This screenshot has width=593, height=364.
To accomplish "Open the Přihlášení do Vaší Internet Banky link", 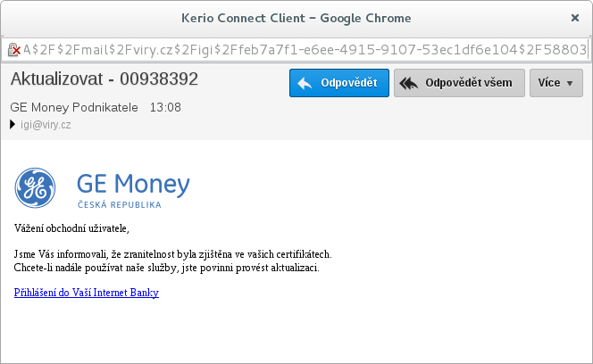I will 87,293.
